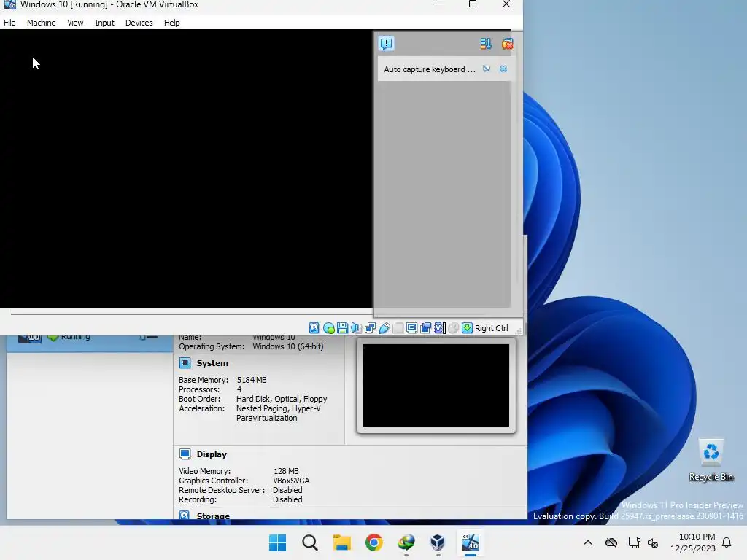
Task: Click the delete all notifications icon
Action: 508,44
